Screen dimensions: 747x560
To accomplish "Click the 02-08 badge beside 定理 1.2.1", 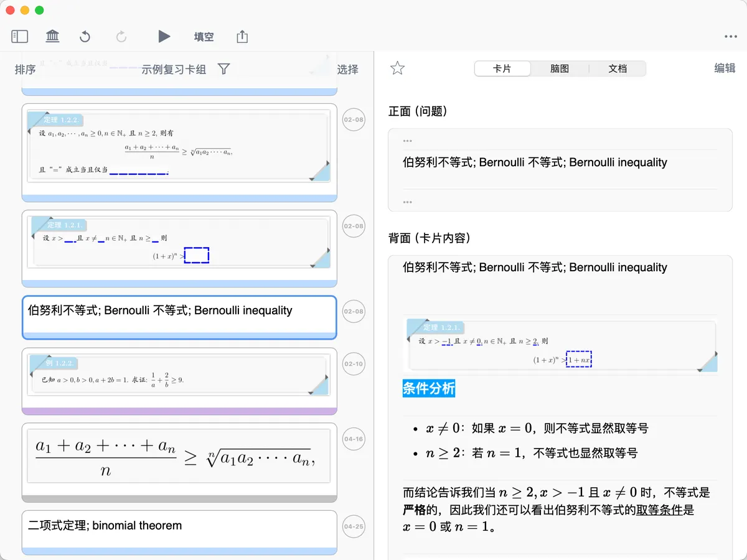I will pyautogui.click(x=354, y=226).
